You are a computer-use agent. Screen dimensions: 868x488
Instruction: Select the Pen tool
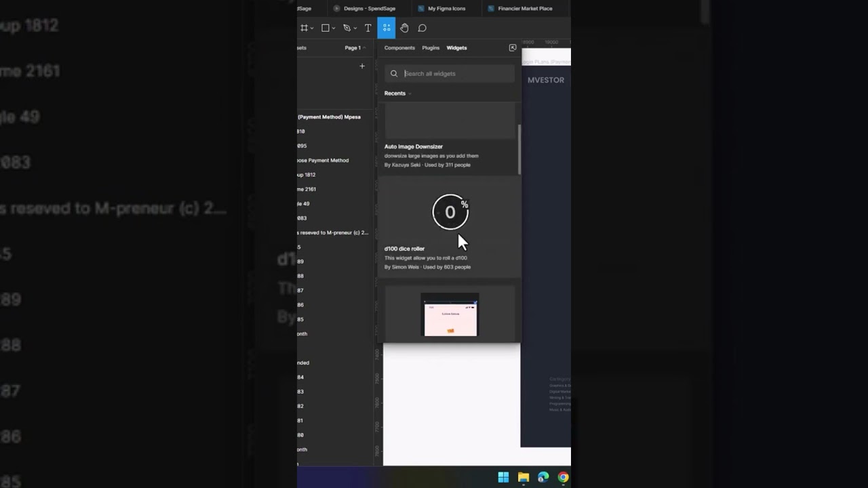(347, 28)
